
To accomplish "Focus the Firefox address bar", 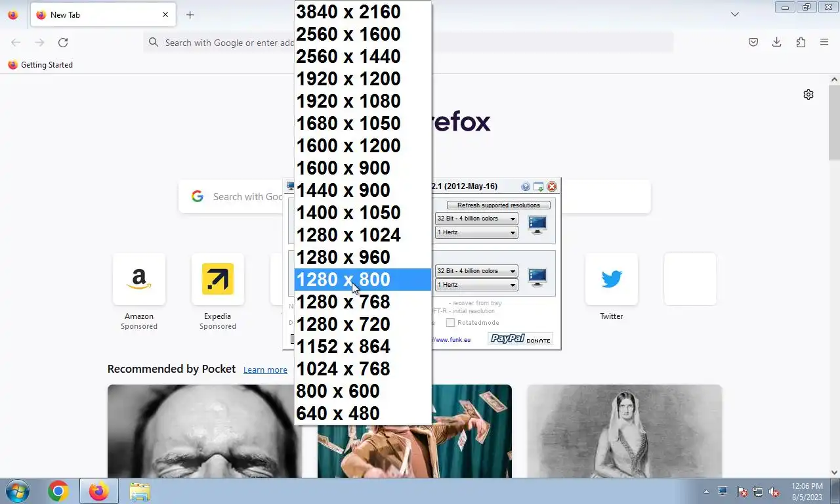I will pyautogui.click(x=408, y=42).
